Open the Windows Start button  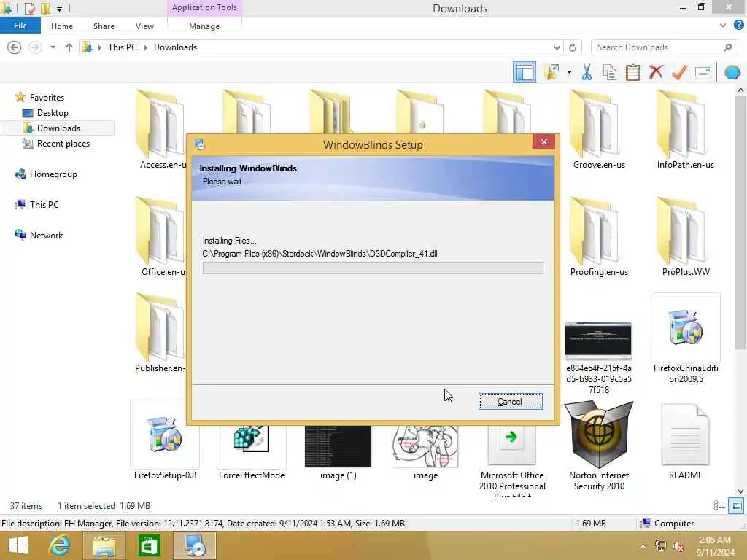(18, 545)
